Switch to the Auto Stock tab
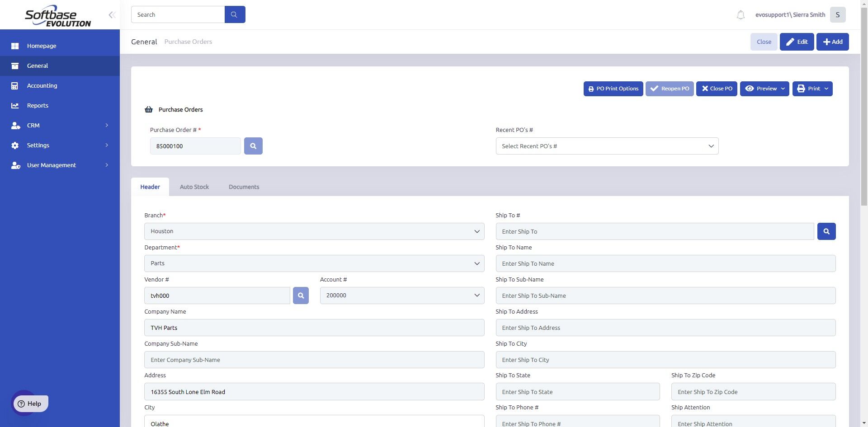The height and width of the screenshot is (427, 868). point(194,187)
